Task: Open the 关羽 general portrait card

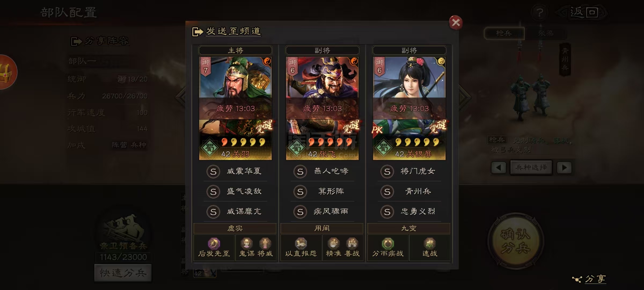Action: tap(235, 108)
